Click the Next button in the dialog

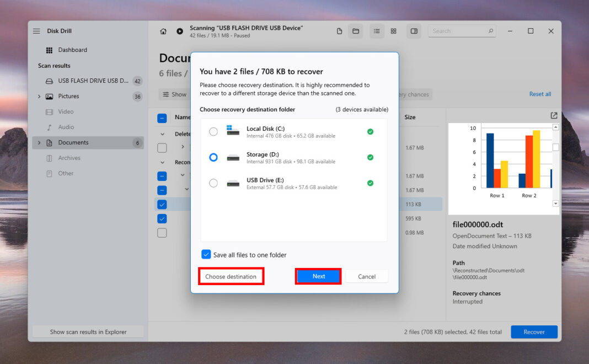[x=318, y=276]
